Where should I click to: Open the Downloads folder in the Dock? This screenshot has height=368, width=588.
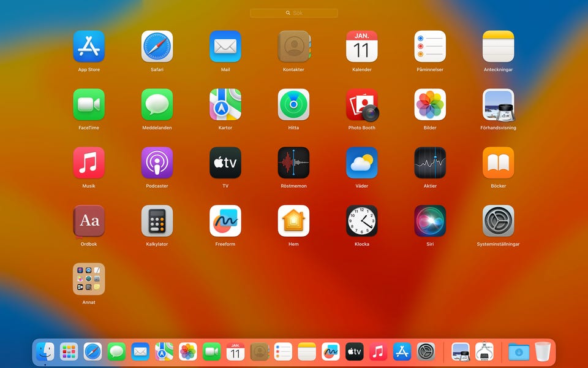519,352
